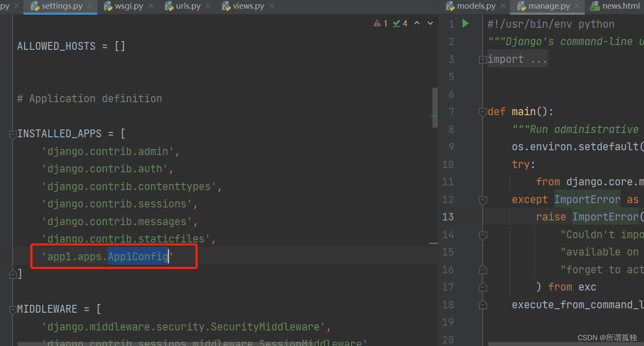Image resolution: width=644 pixels, height=346 pixels.
Task: Click the fold end marker at line 18
Action: 483,305
